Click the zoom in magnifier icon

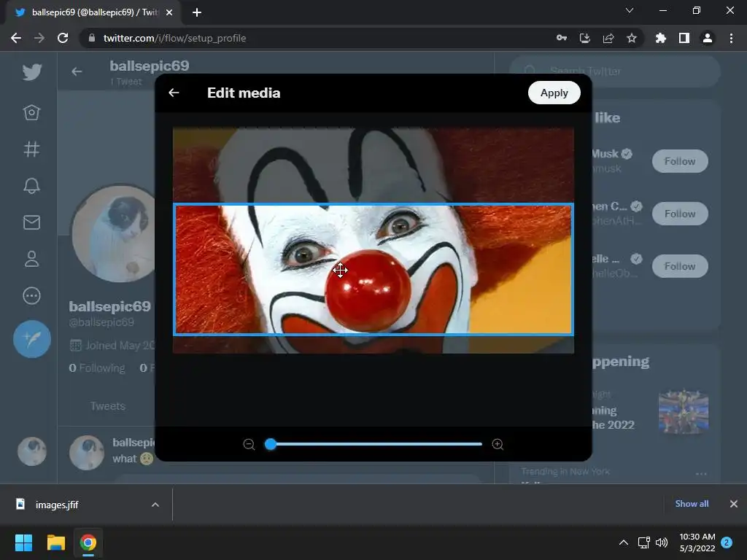click(498, 444)
